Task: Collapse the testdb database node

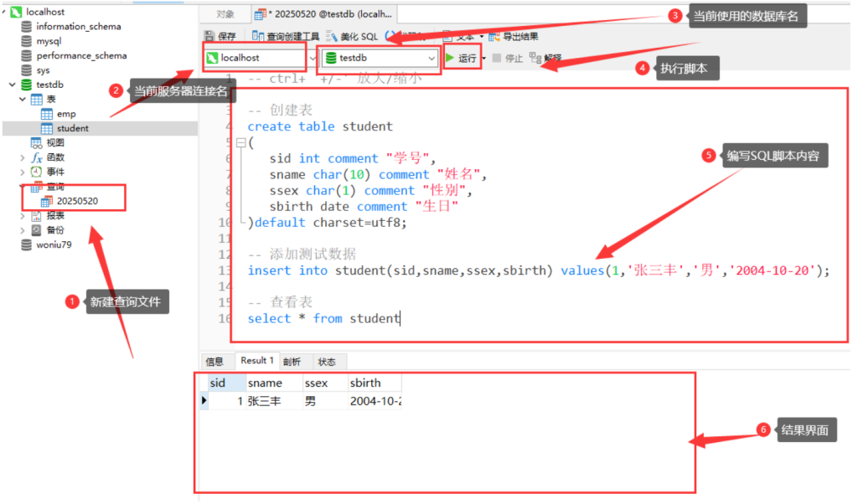Action: (x=11, y=85)
